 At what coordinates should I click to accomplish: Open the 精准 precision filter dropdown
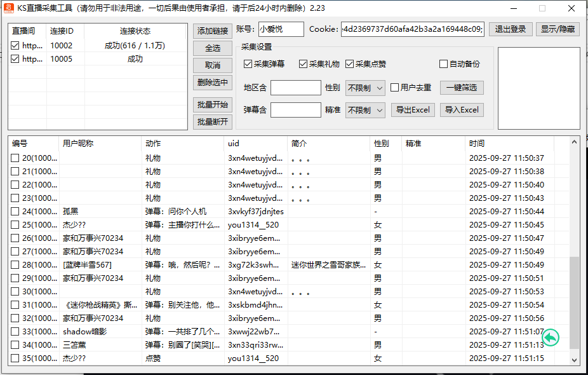point(365,109)
